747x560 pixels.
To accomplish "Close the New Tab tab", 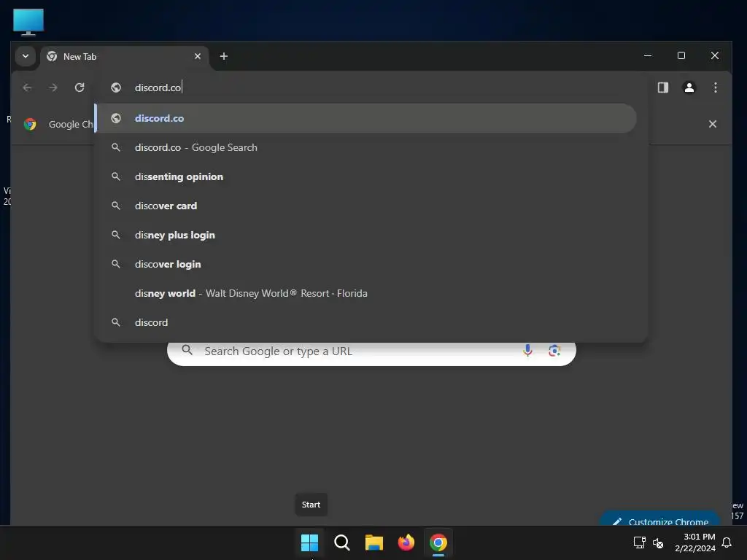I will pos(198,56).
